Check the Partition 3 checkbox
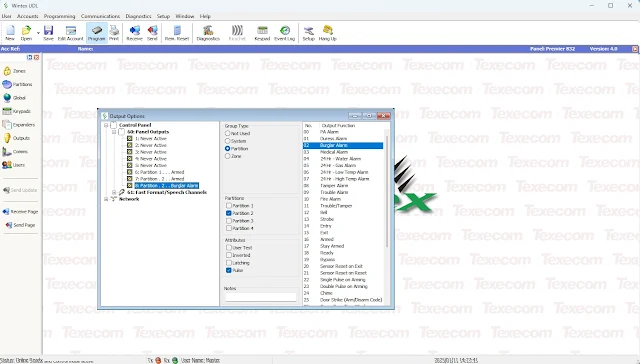The height and width of the screenshot is (364, 640). click(229, 221)
